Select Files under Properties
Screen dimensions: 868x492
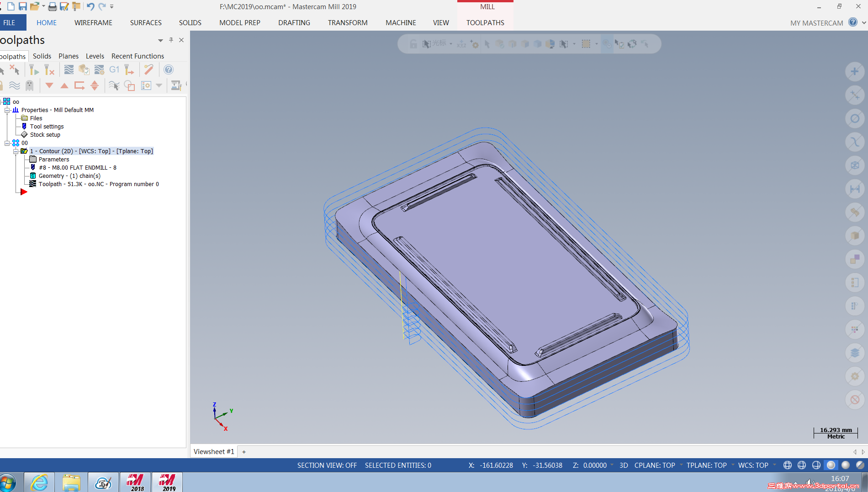36,118
